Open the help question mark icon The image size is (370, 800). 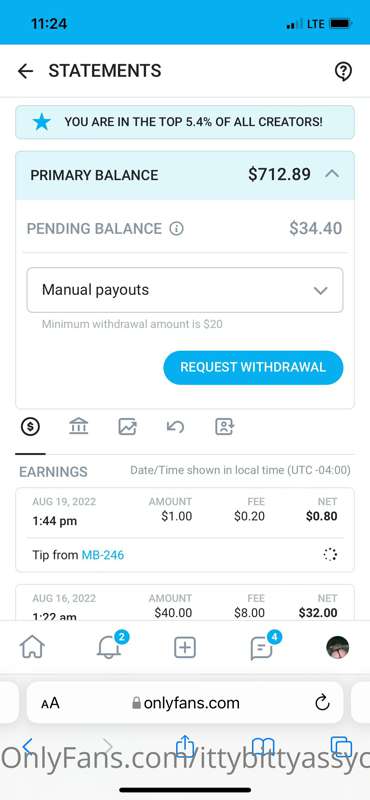[x=343, y=71]
